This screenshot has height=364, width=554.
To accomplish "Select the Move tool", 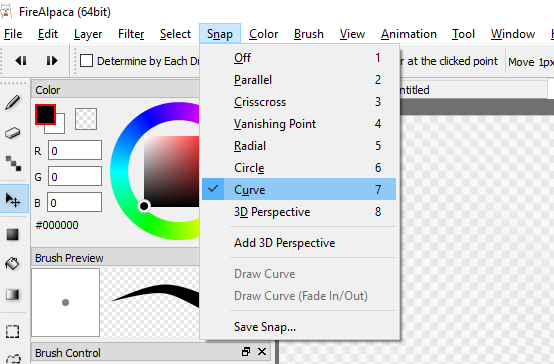I will (x=13, y=200).
